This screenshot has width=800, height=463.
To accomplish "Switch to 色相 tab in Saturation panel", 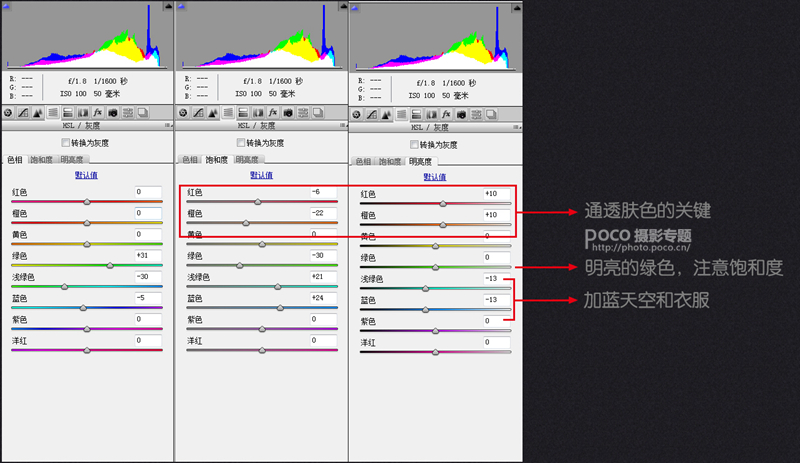I will click(x=190, y=160).
